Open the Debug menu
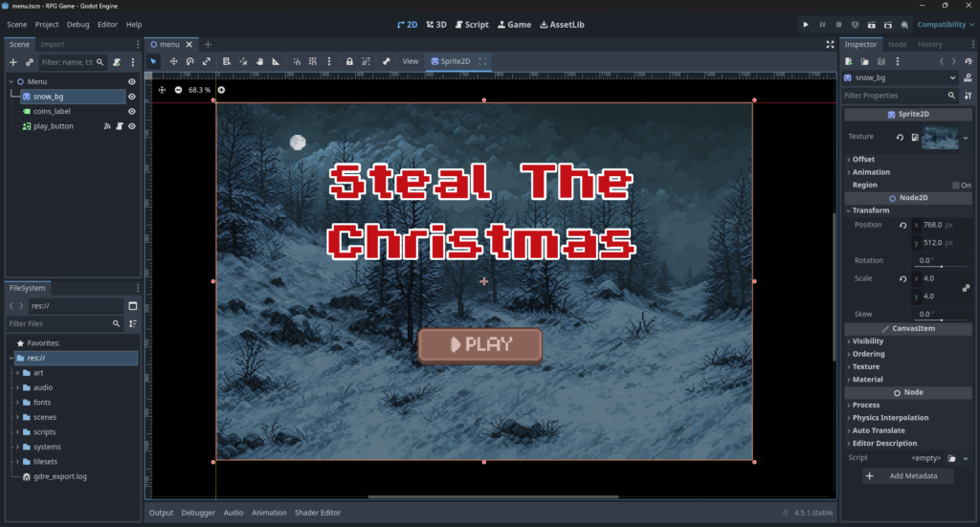This screenshot has width=980, height=527. coord(78,24)
